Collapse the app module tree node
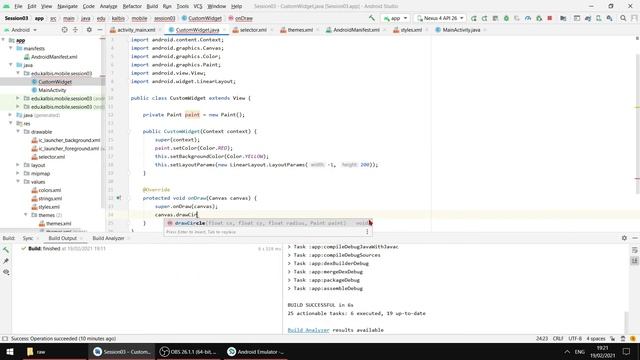 tap(4, 40)
